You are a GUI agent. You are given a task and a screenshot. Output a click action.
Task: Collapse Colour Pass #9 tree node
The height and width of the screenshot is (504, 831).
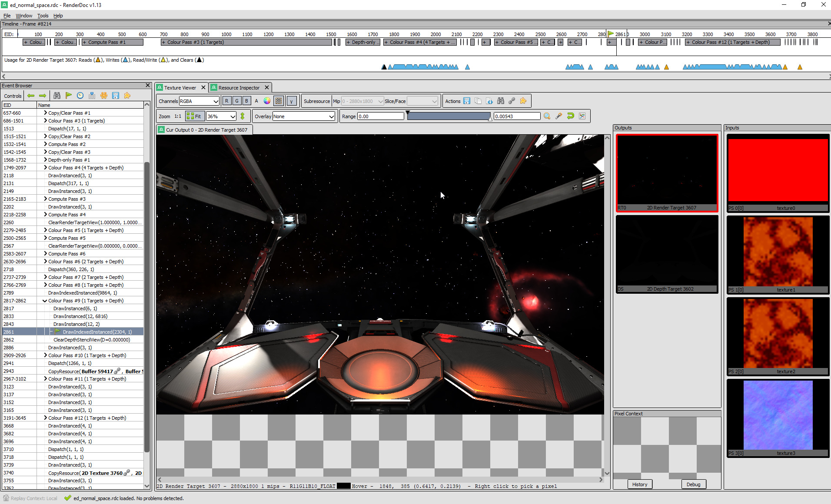tap(45, 300)
